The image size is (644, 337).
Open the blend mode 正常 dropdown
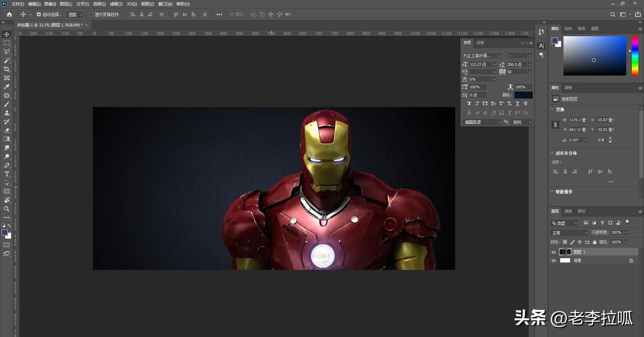pyautogui.click(x=569, y=233)
